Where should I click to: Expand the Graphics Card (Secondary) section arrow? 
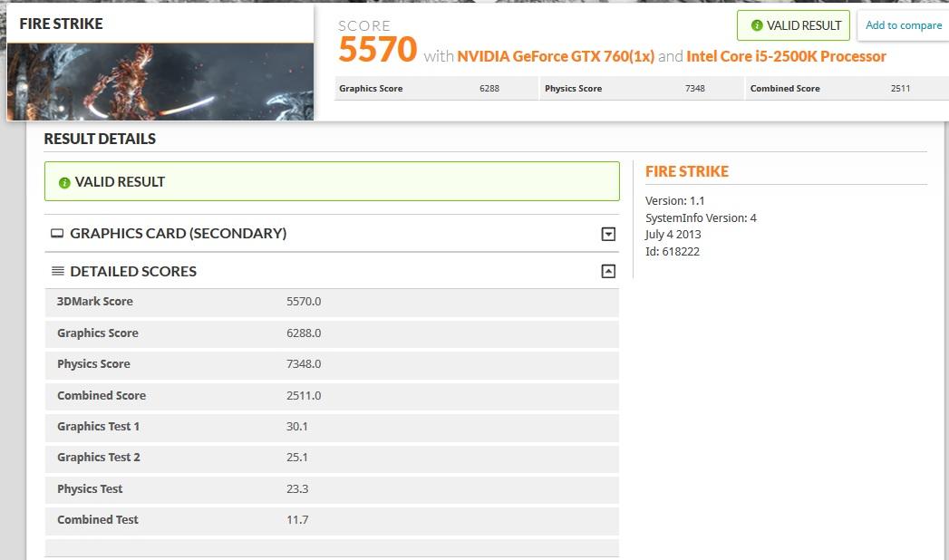[608, 234]
